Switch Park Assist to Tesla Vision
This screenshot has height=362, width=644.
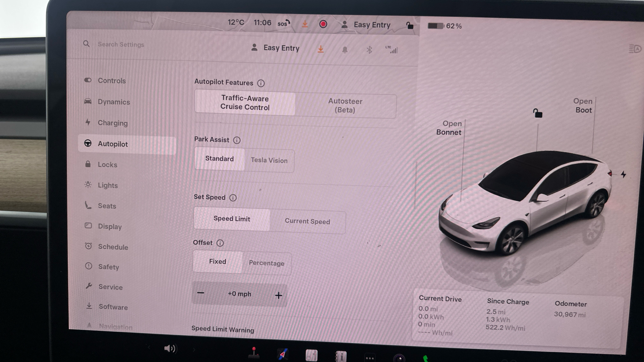tap(269, 161)
